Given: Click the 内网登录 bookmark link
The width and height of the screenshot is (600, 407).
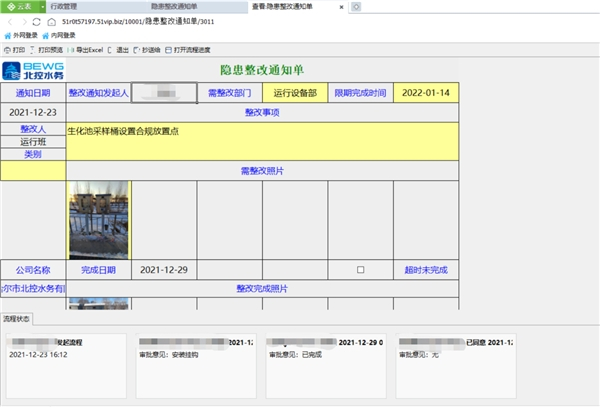Looking at the screenshot, I should [x=61, y=34].
